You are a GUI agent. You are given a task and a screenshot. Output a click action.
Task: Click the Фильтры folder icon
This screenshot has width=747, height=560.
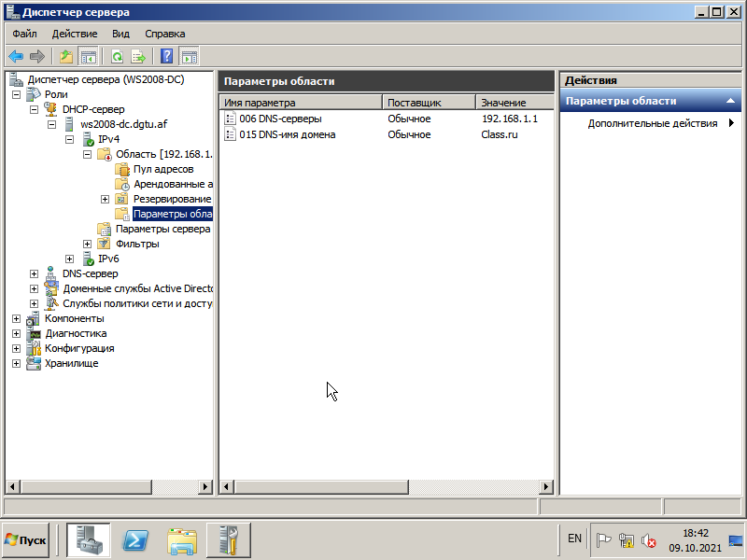tap(105, 244)
